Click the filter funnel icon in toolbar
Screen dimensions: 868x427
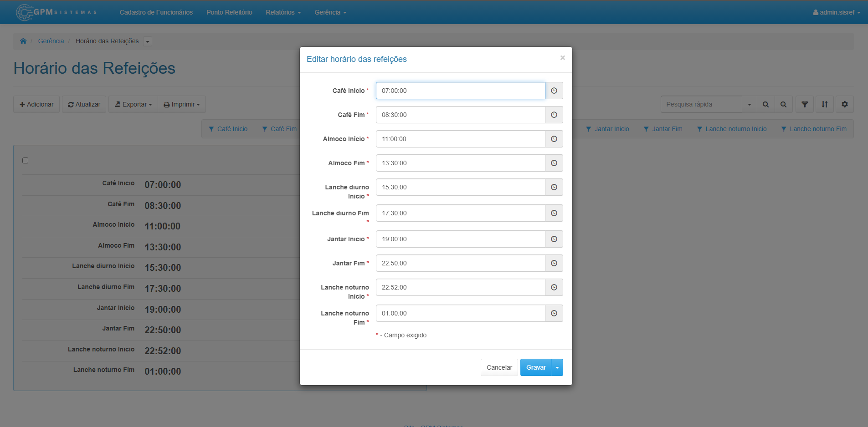pos(805,104)
